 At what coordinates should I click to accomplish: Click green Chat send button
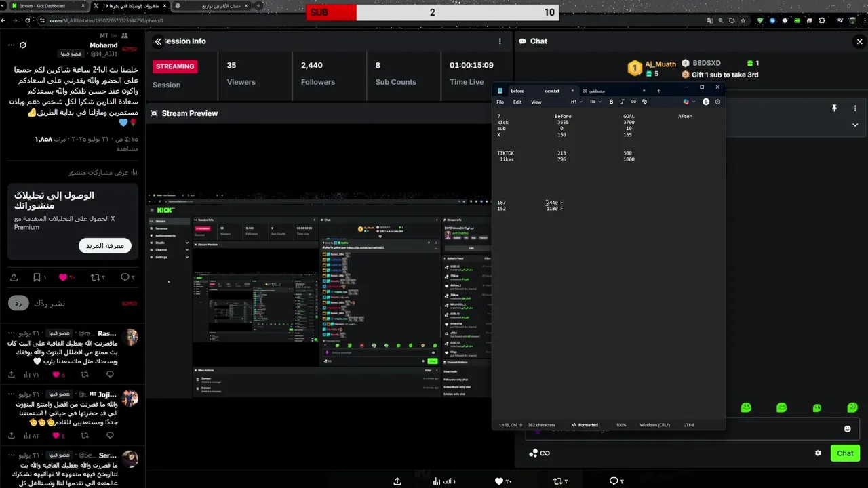845,453
